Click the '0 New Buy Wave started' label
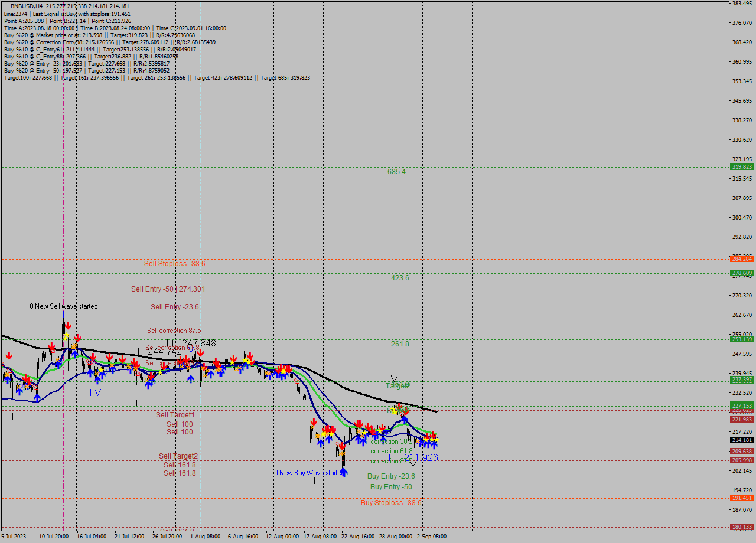The width and height of the screenshot is (756, 543). click(308, 473)
